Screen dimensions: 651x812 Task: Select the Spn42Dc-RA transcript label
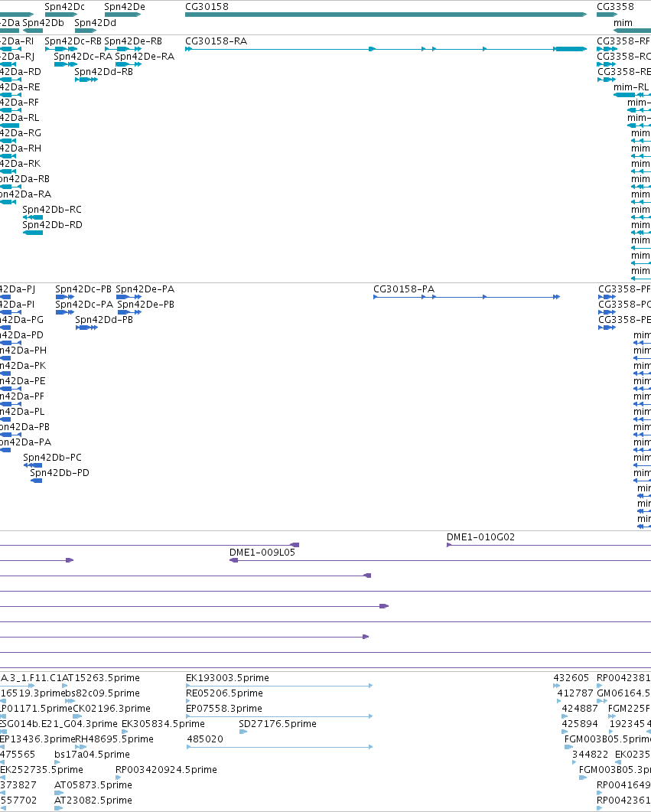(x=83, y=57)
